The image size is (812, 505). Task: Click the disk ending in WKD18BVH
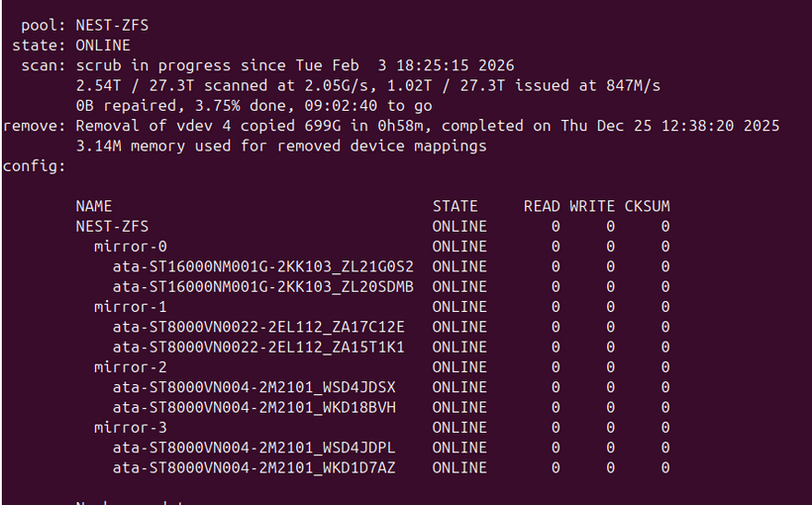tap(254, 407)
